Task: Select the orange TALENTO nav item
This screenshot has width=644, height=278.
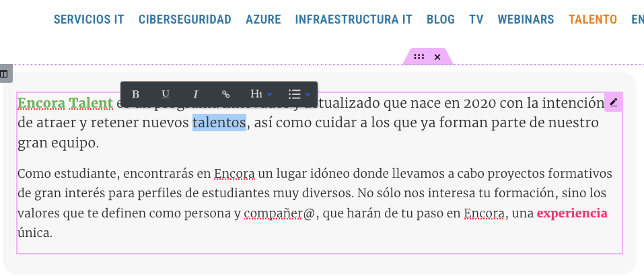Action: click(x=593, y=20)
